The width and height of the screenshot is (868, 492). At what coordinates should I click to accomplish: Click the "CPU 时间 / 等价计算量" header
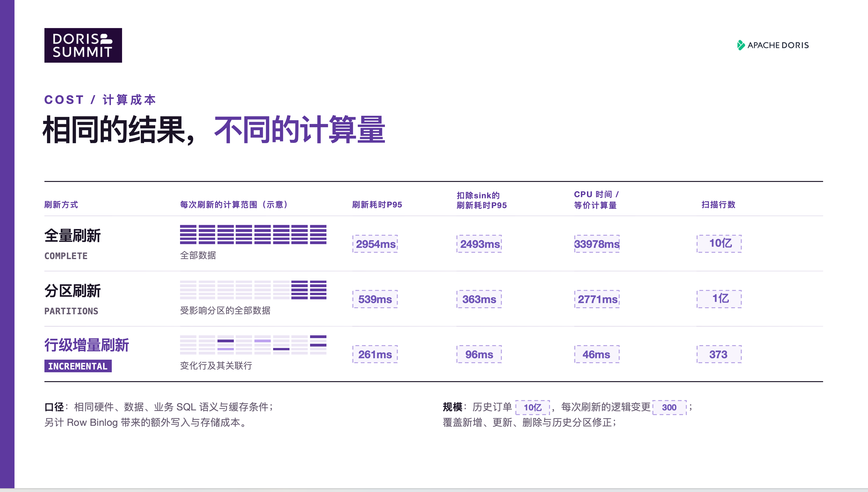click(596, 200)
